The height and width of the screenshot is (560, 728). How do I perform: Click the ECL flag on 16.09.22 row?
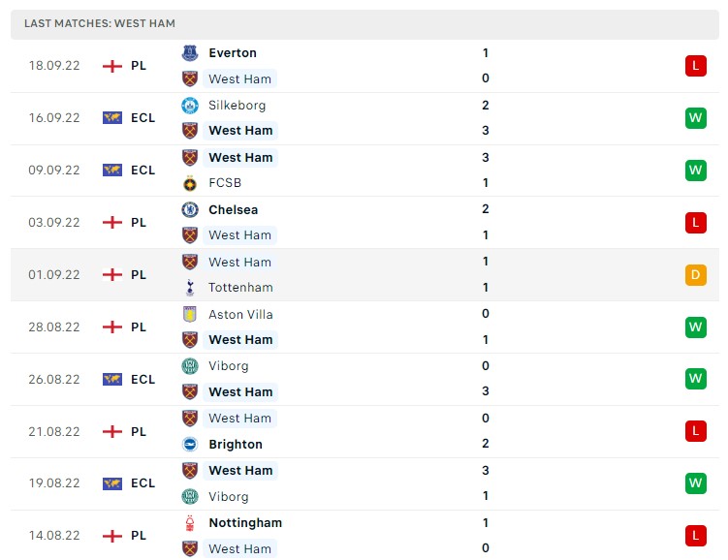pyautogui.click(x=112, y=118)
